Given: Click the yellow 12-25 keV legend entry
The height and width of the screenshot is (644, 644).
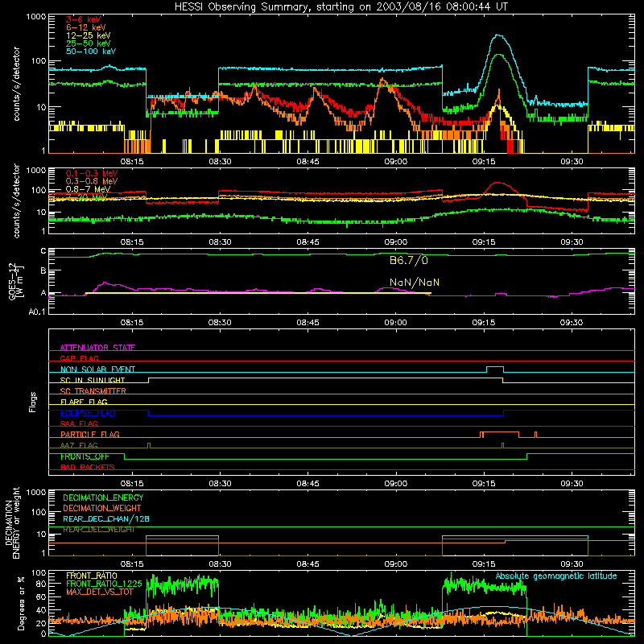Looking at the screenshot, I should pos(89,35).
